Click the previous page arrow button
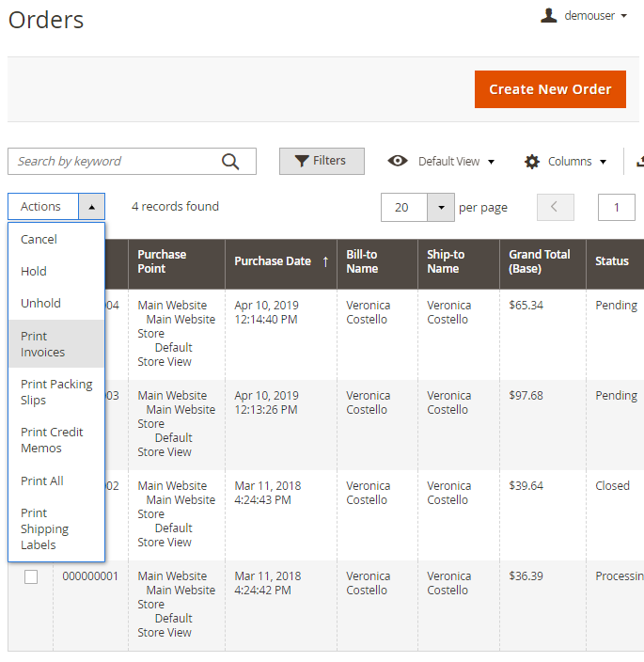The width and height of the screenshot is (644, 662). point(555,207)
